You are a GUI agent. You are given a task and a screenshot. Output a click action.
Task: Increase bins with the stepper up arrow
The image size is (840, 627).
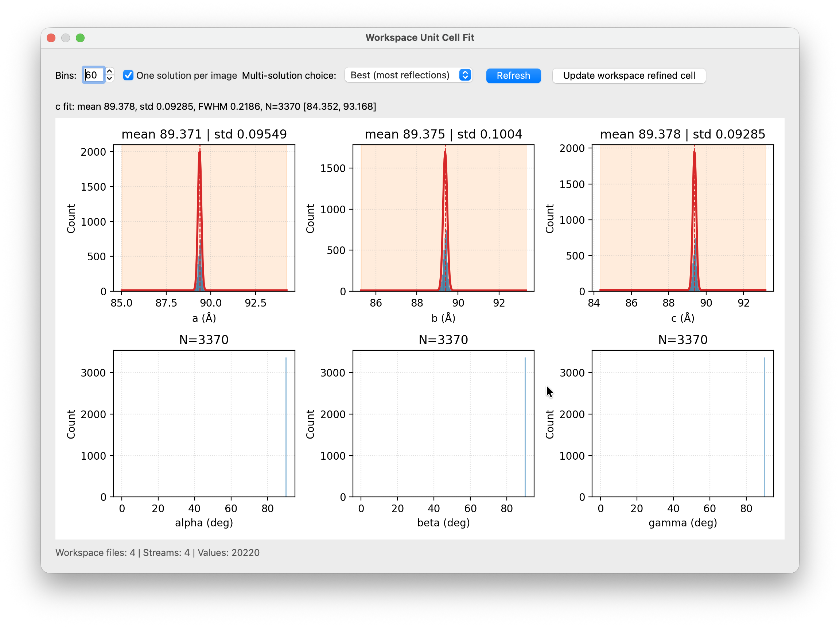pos(109,71)
